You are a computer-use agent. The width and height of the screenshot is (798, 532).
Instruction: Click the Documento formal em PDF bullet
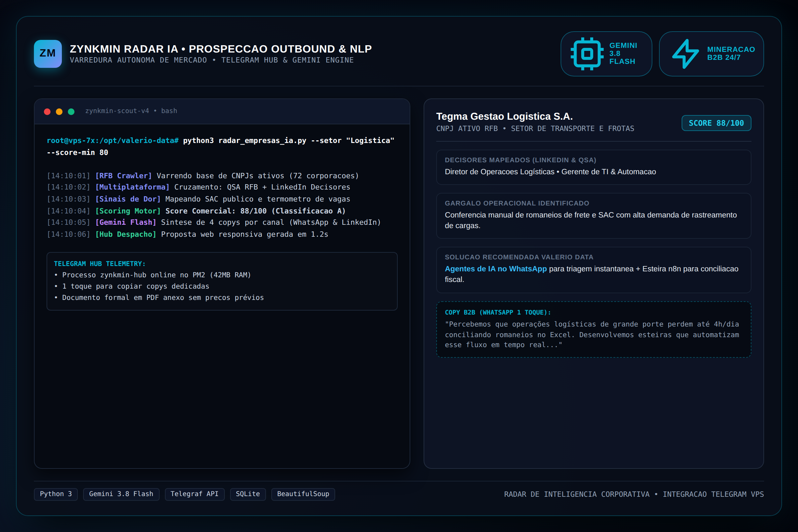[x=159, y=298]
